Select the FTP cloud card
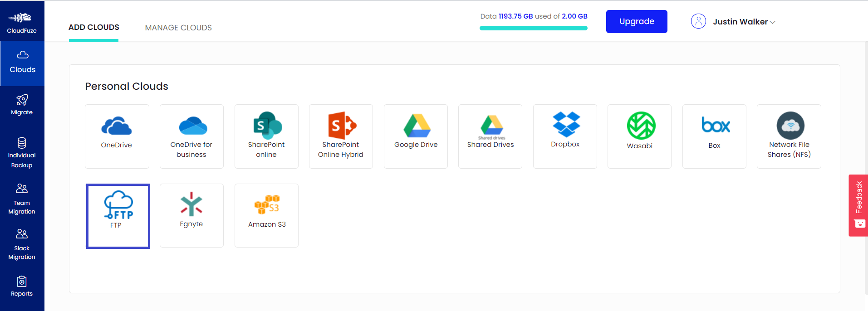Screen dimensions: 868x311 [118, 216]
